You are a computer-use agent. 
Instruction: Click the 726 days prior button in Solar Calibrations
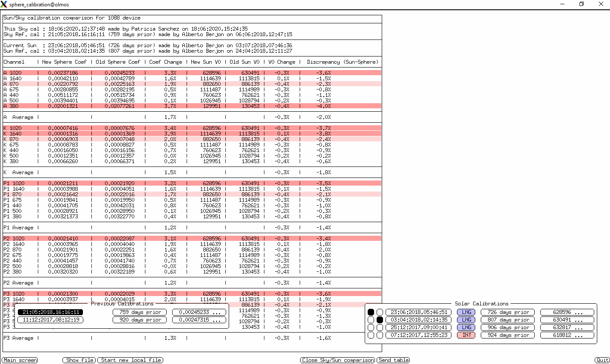[x=508, y=312]
